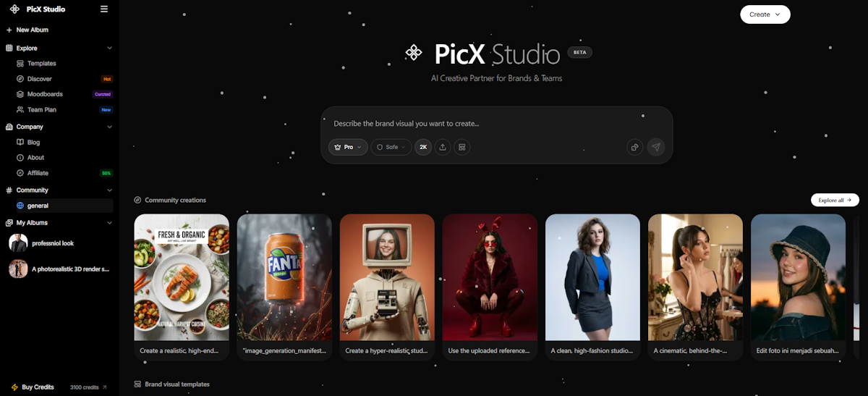868x396 pixels.
Task: Click the Curated badge next to Moodboards
Action: (x=103, y=94)
